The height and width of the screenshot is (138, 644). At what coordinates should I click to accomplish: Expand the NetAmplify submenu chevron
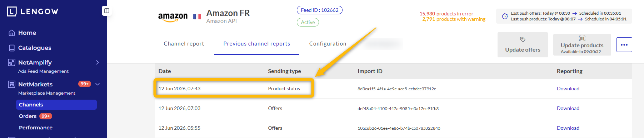98,62
